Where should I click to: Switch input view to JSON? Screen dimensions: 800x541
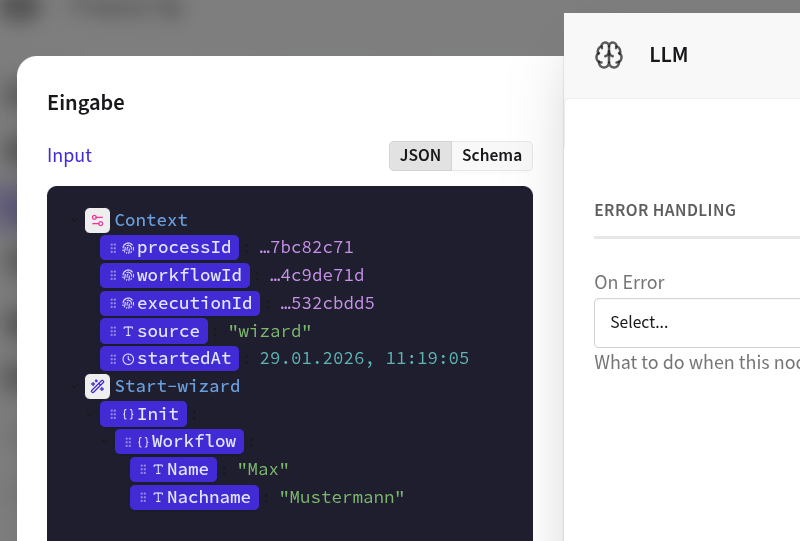point(420,156)
